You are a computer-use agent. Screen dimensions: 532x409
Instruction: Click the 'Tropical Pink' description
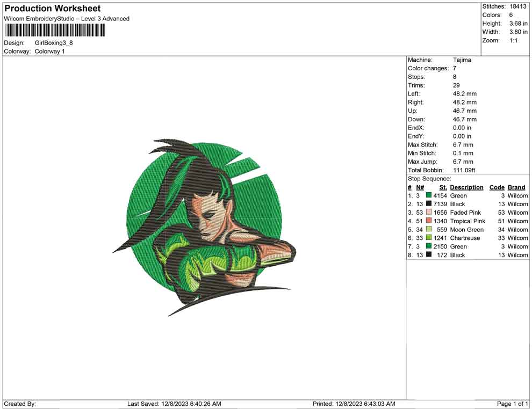[x=468, y=221]
